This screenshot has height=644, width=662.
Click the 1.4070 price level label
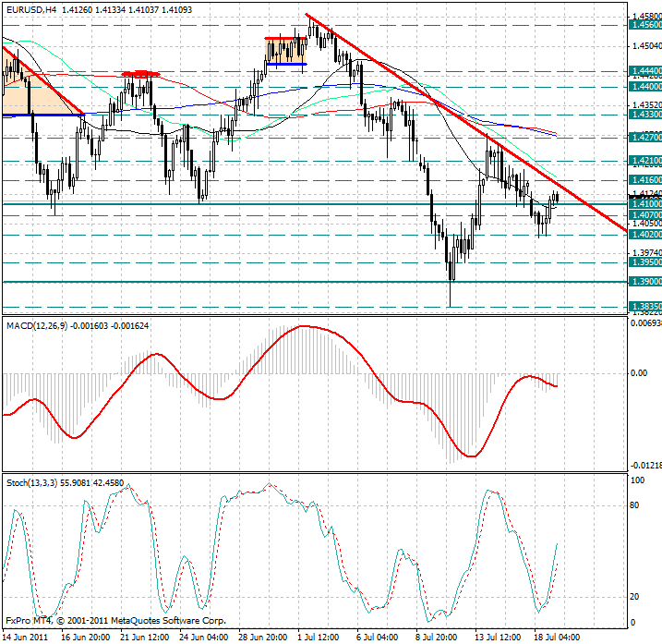645,215
